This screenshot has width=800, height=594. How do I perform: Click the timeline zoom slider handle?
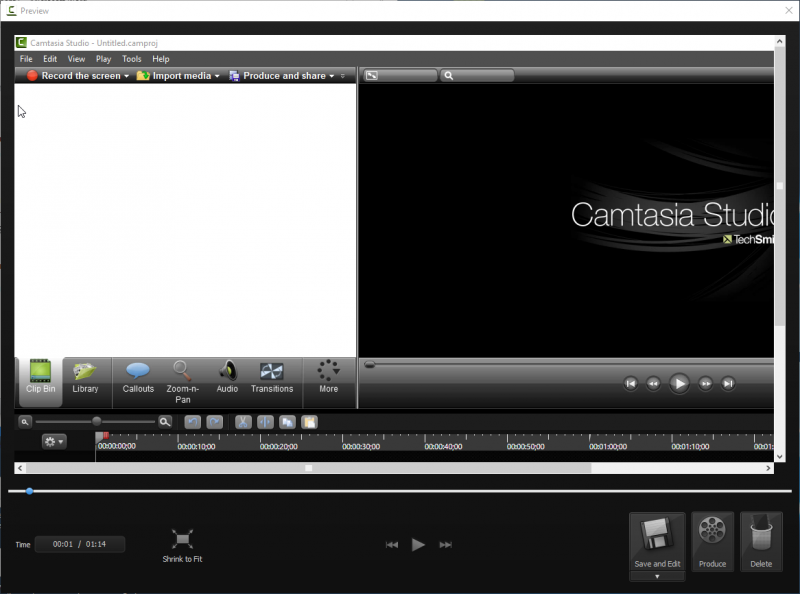pos(96,422)
